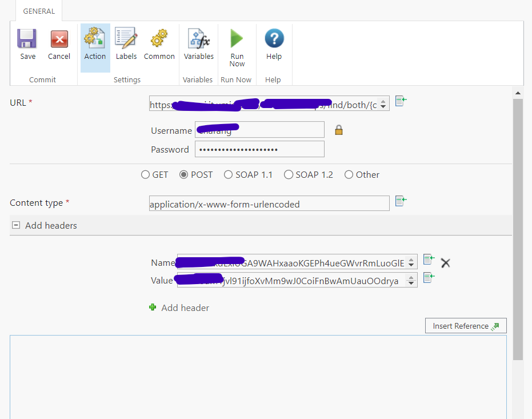This screenshot has height=419, width=532.
Task: Click insert reference icon beside header Value
Action: point(429,278)
